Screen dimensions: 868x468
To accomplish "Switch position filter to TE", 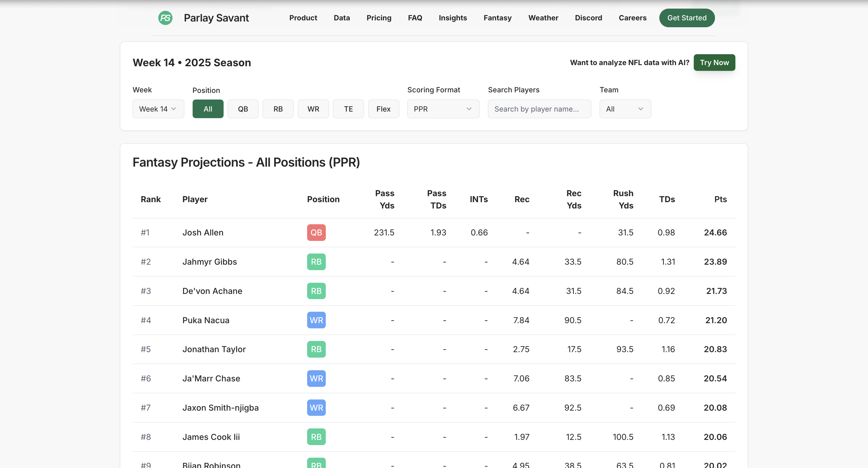I will [348, 109].
